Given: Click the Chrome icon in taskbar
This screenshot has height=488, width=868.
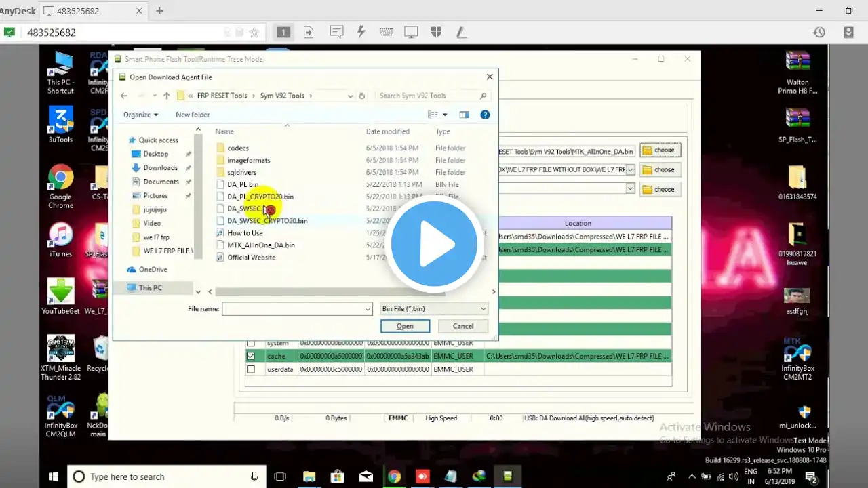Looking at the screenshot, I should point(394,476).
